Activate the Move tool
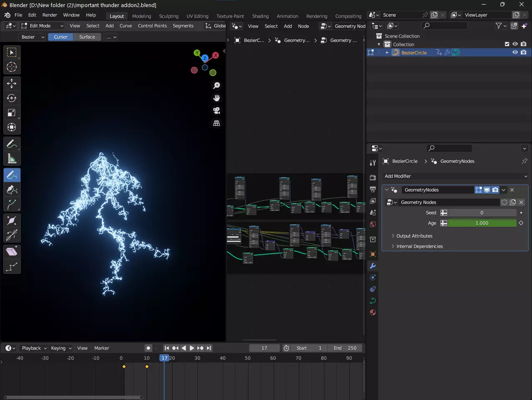This screenshot has width=532, height=400. tap(12, 83)
